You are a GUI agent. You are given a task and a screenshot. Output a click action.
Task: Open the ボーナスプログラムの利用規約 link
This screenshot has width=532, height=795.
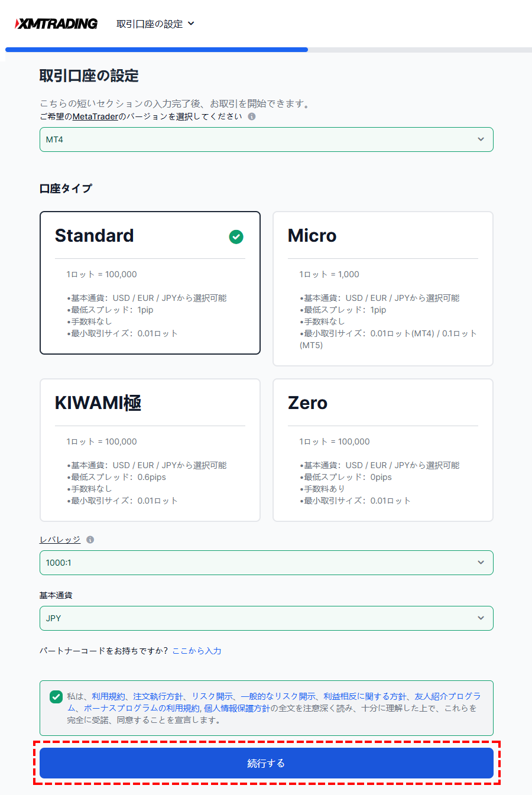coord(142,708)
